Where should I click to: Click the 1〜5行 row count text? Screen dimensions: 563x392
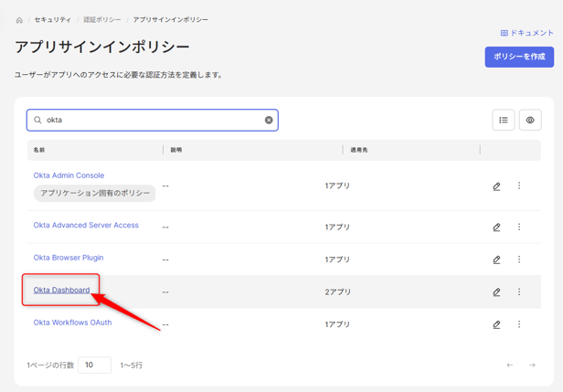pyautogui.click(x=131, y=366)
